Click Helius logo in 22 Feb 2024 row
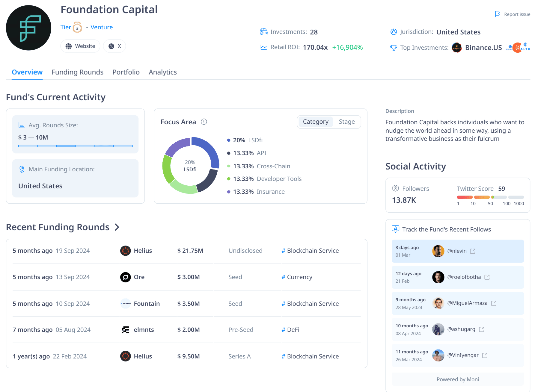Viewport: 535px width, 392px height. [126, 356]
